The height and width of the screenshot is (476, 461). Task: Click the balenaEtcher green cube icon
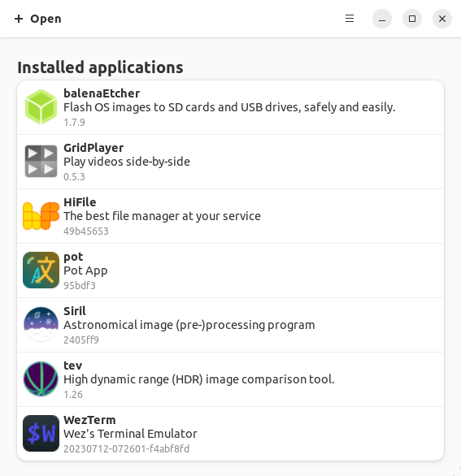pos(41,107)
